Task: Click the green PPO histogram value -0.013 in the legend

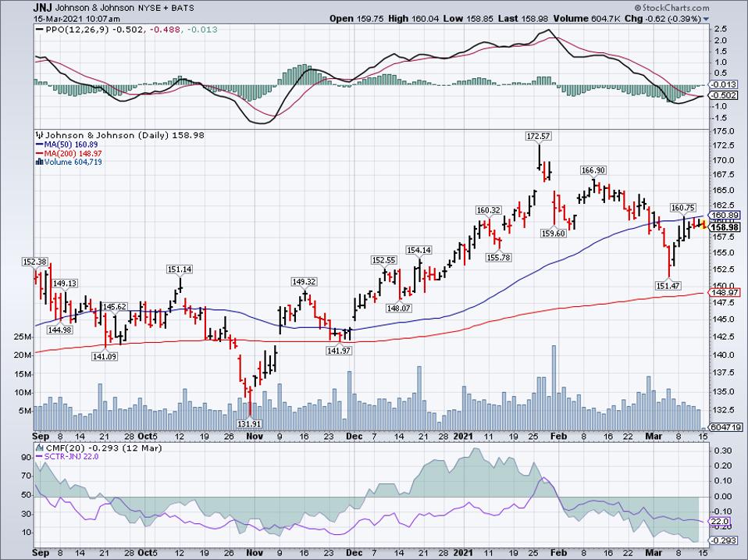Action: click(202, 30)
